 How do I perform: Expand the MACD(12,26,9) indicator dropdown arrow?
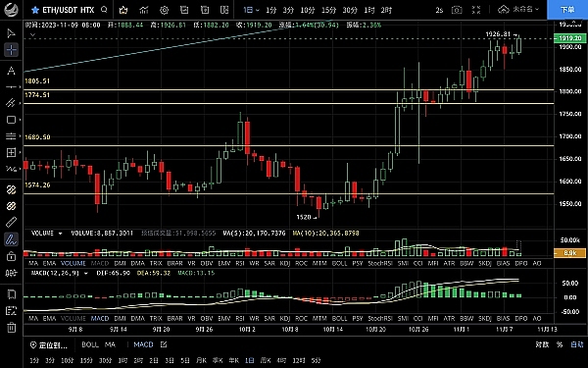(x=86, y=274)
